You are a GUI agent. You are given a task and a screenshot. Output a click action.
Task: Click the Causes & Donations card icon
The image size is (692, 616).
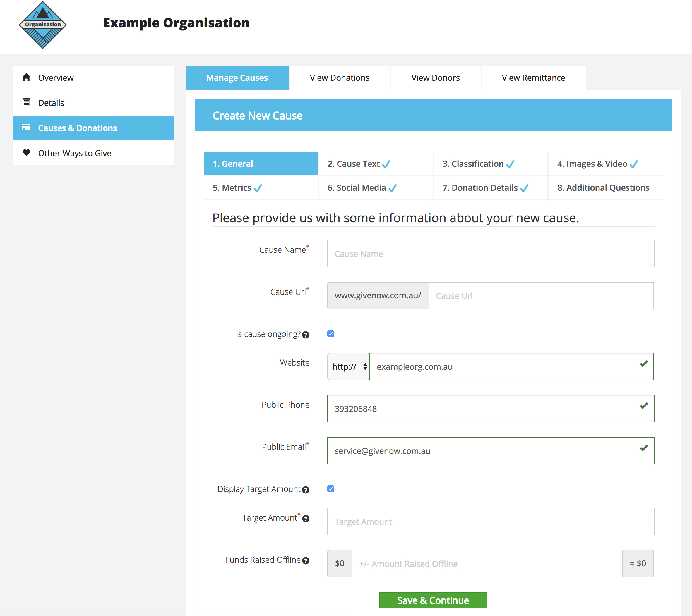(x=26, y=128)
